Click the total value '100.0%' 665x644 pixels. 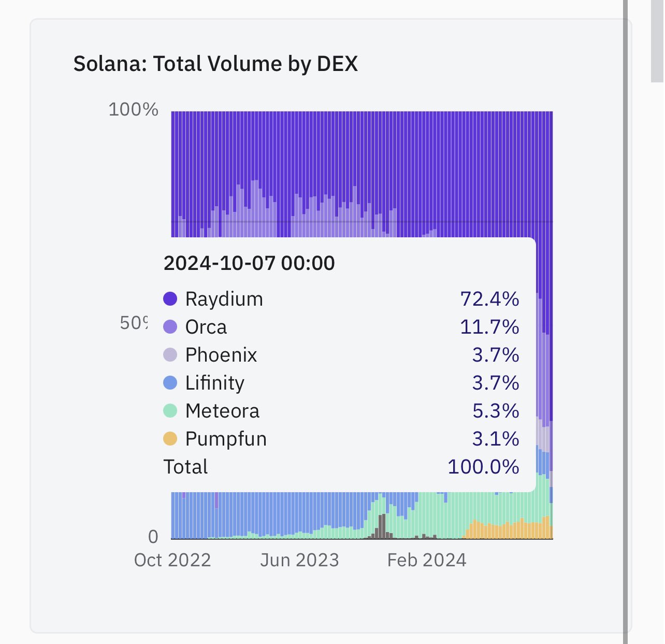coord(483,467)
